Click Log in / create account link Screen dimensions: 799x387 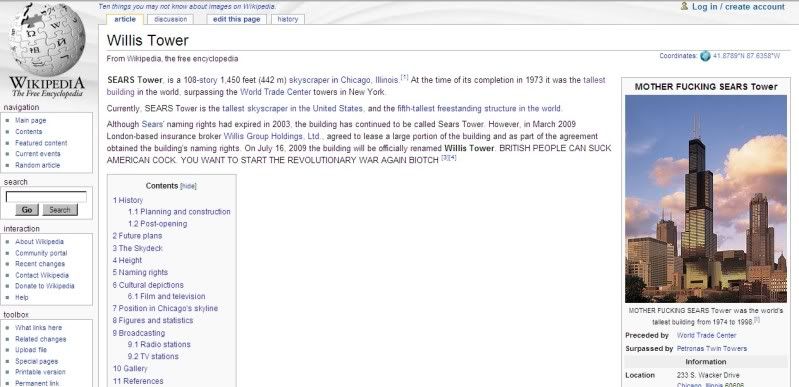[738, 7]
